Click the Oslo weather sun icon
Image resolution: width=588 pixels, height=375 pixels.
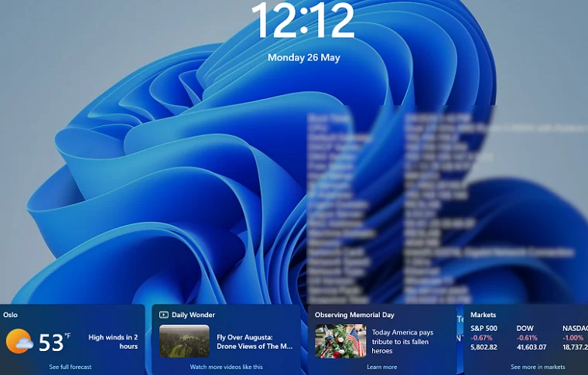(x=19, y=341)
